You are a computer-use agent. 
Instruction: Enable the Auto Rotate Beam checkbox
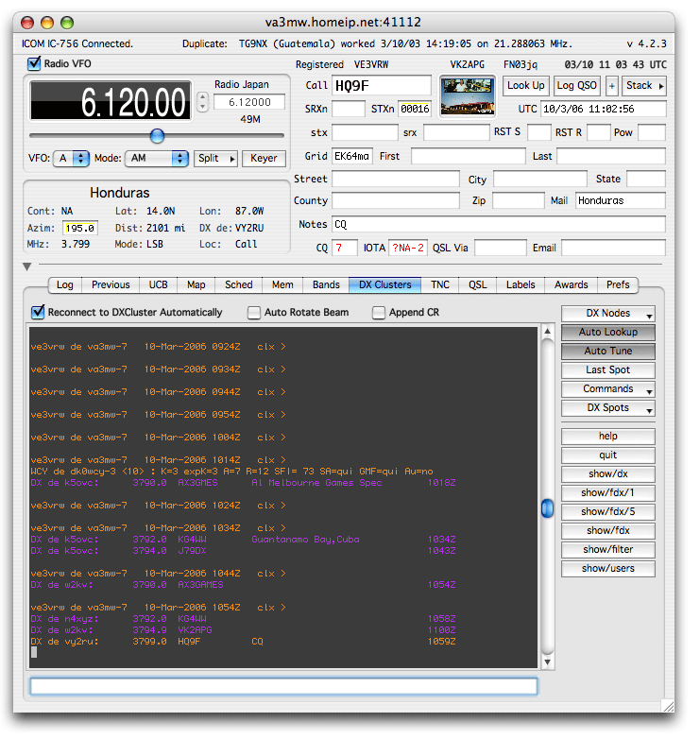click(254, 313)
